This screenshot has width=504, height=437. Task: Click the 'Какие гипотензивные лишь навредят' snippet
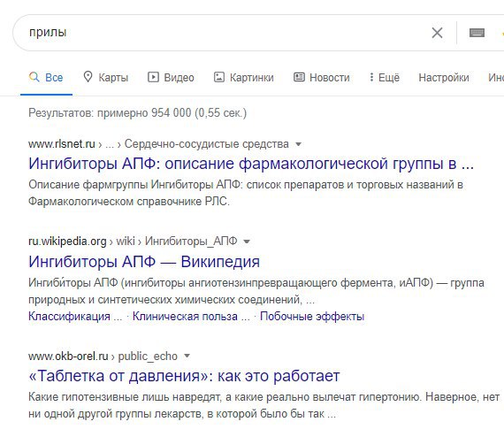click(x=263, y=405)
